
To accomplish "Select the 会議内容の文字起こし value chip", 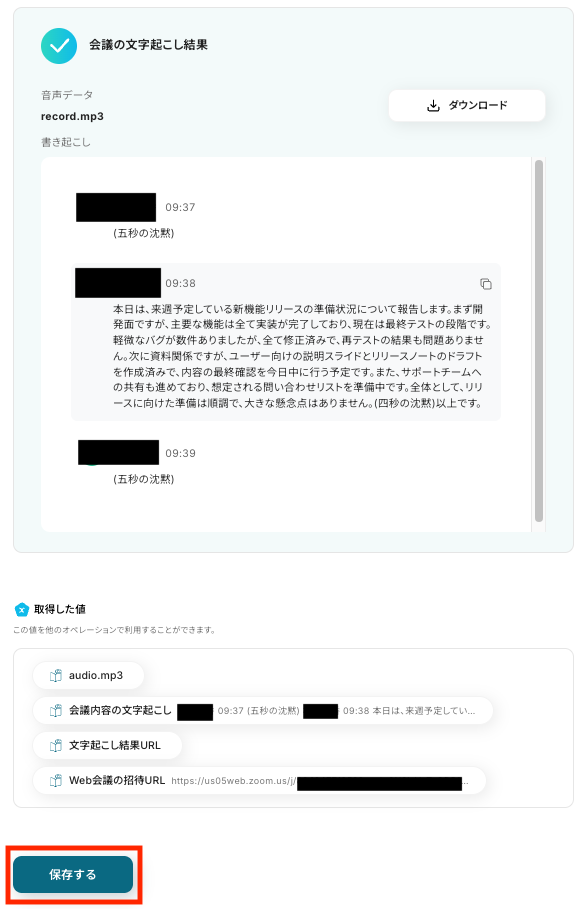I will pos(262,711).
